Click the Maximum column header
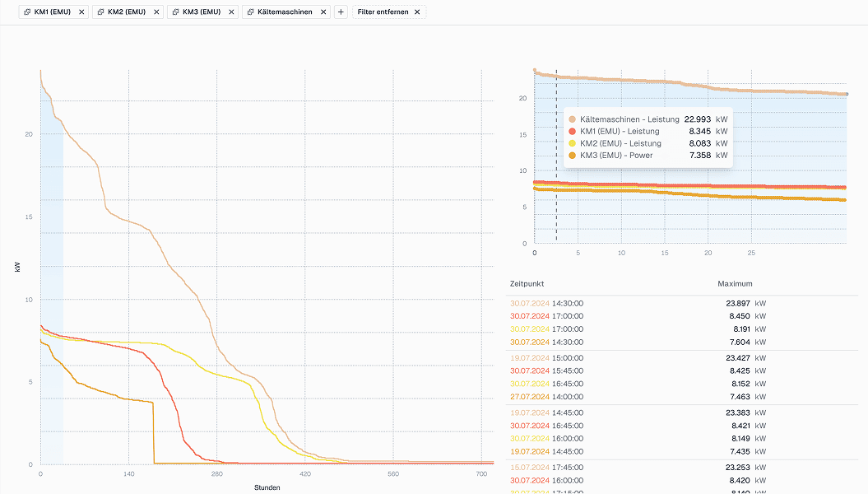This screenshot has height=494, width=868. click(x=735, y=284)
